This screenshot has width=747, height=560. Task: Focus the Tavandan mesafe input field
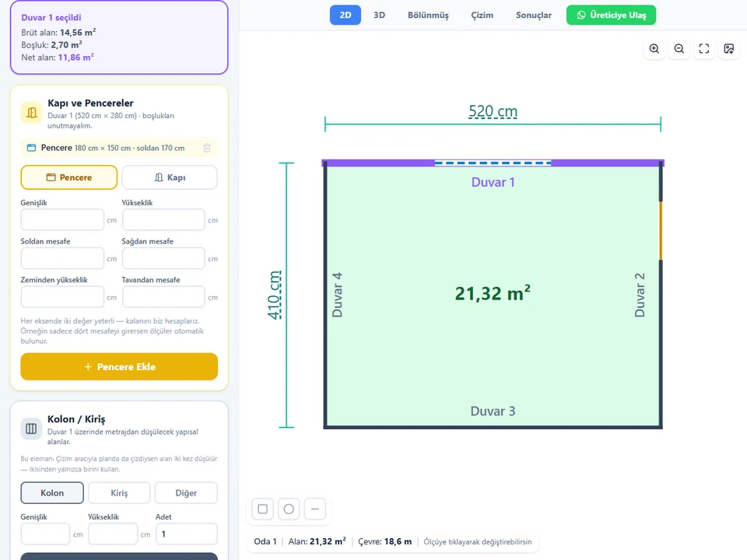click(x=163, y=297)
